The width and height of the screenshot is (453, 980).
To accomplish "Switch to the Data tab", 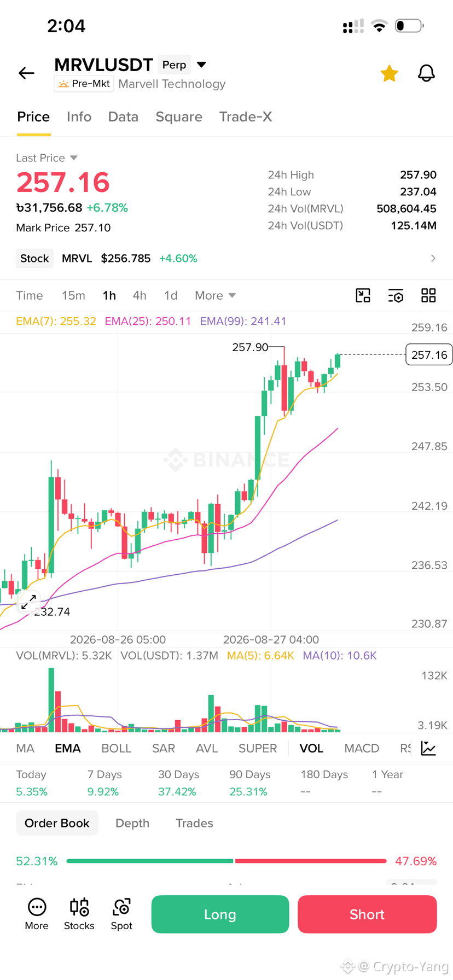I will pos(123,116).
